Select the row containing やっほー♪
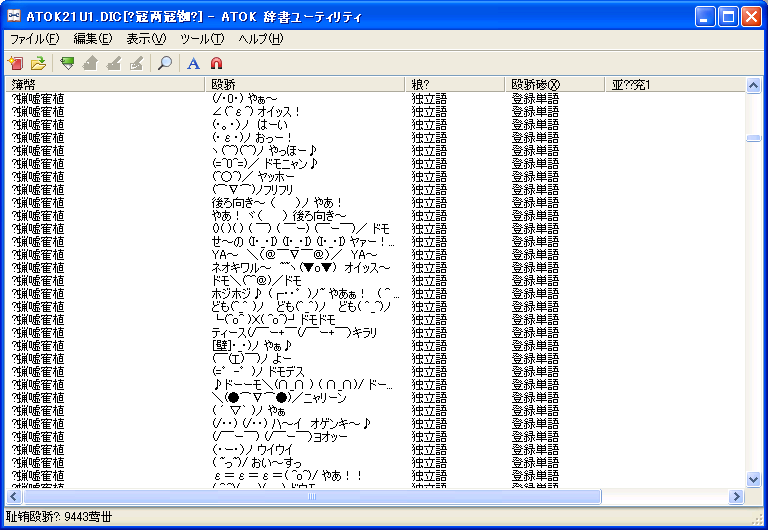Screen dimensions: 768x530 tap(375, 150)
